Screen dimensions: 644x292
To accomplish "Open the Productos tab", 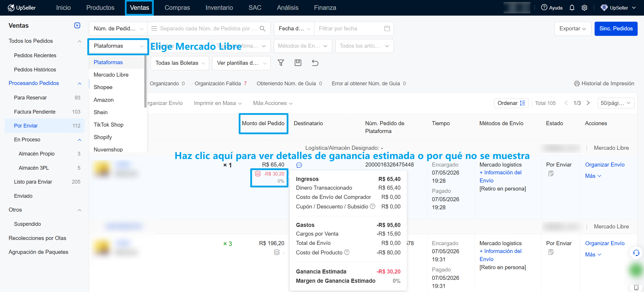I will [100, 8].
